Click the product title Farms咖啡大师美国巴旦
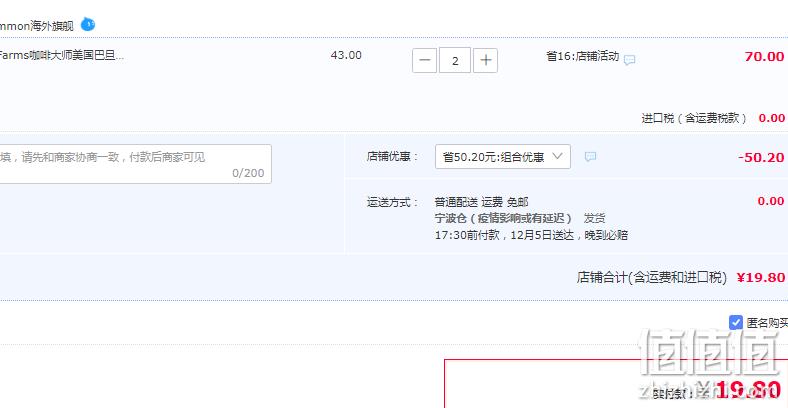The width and height of the screenshot is (788, 408). (x=61, y=55)
